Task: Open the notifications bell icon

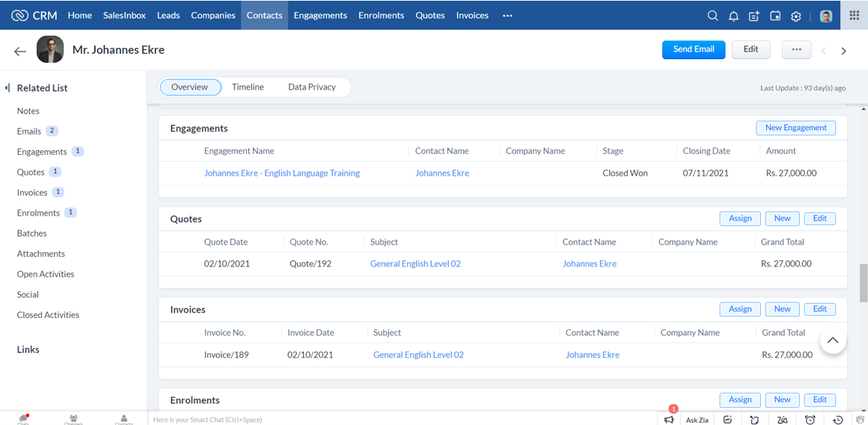Action: (x=733, y=16)
